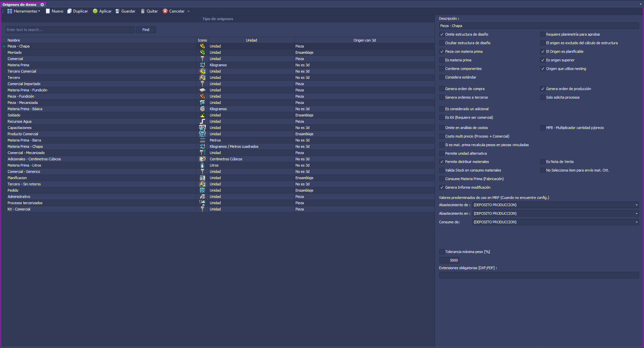Click the Descripción field with Pieza - Chapa
The height and width of the screenshot is (348, 644).
(539, 26)
